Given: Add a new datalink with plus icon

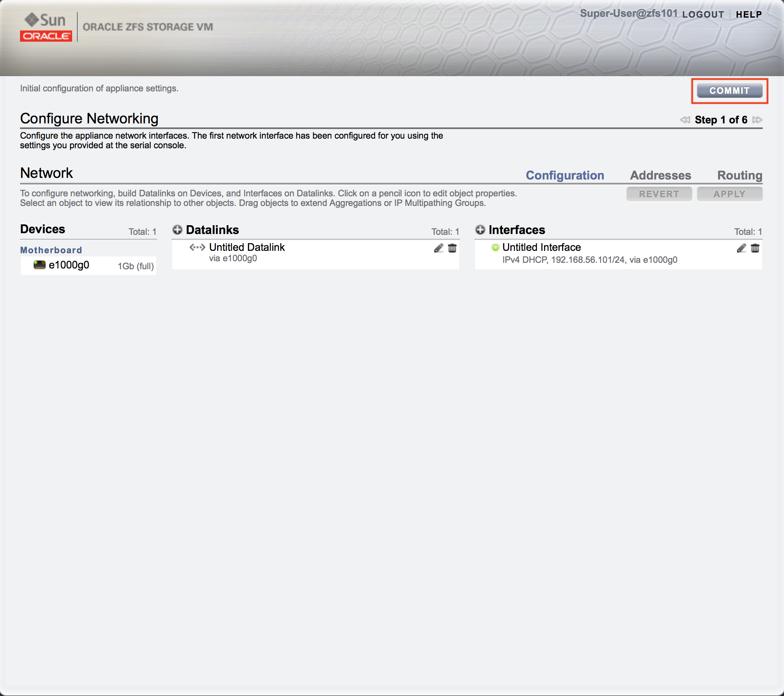Looking at the screenshot, I should tap(177, 230).
